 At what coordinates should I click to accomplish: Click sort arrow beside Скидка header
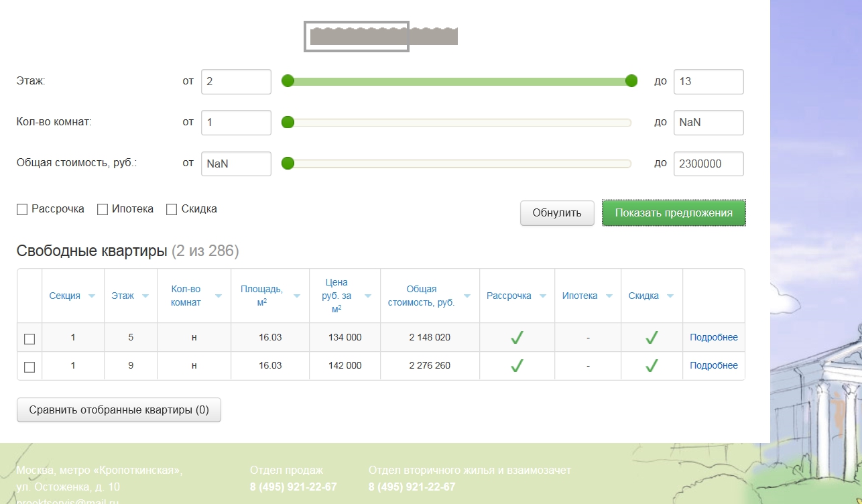[x=670, y=296]
